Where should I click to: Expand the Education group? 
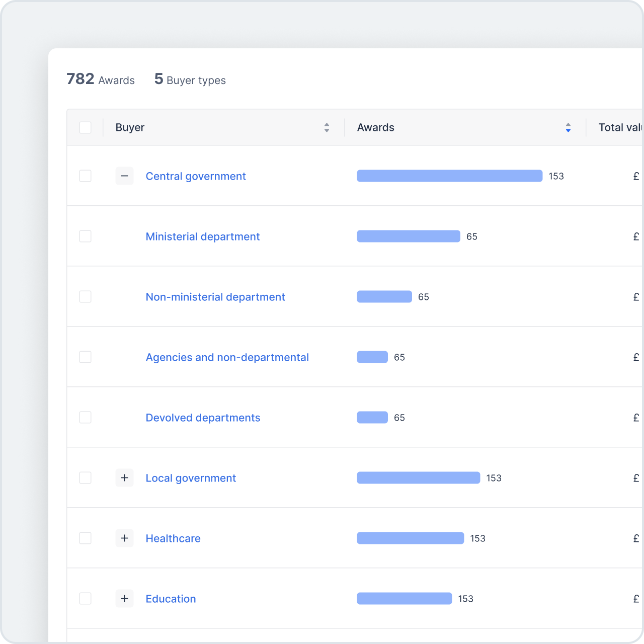pyautogui.click(x=124, y=598)
